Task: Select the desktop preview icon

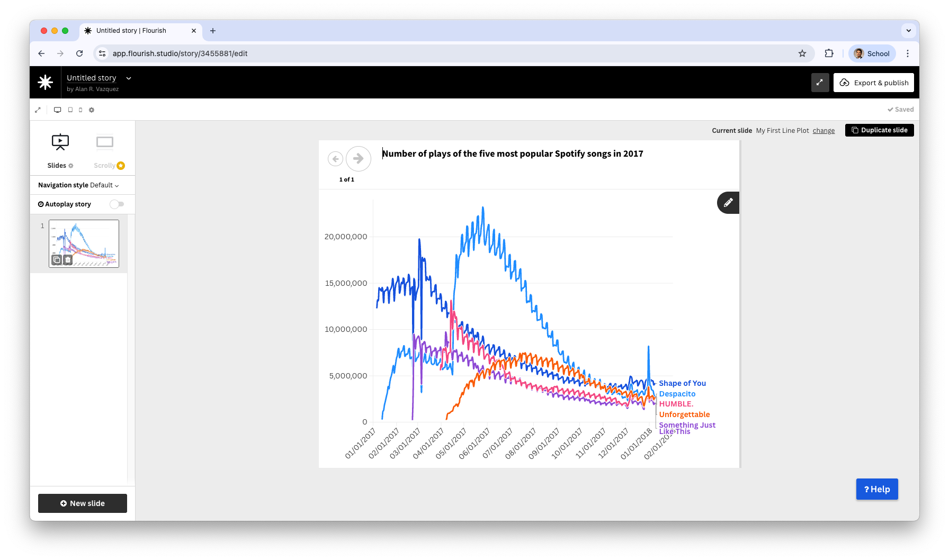Action: (57, 110)
